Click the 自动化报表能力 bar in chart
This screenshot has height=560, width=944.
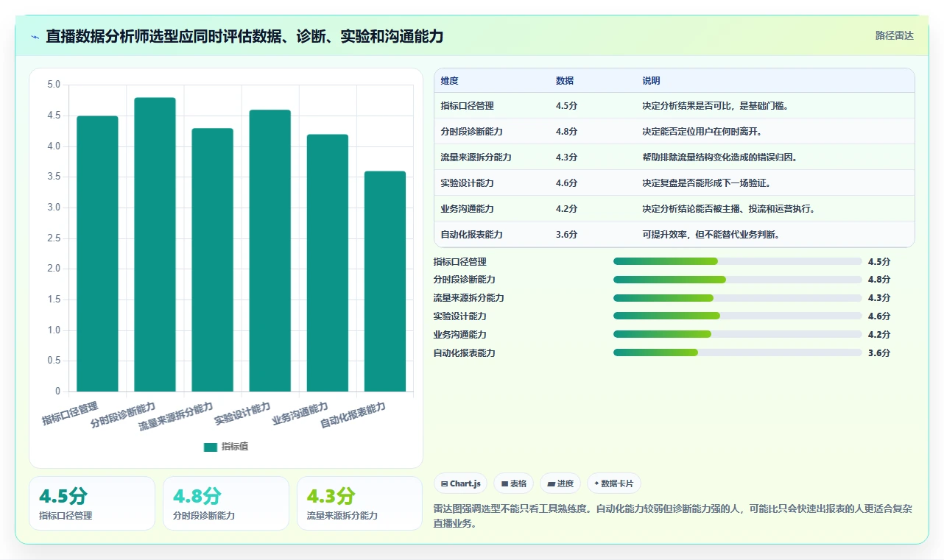[x=385, y=281]
